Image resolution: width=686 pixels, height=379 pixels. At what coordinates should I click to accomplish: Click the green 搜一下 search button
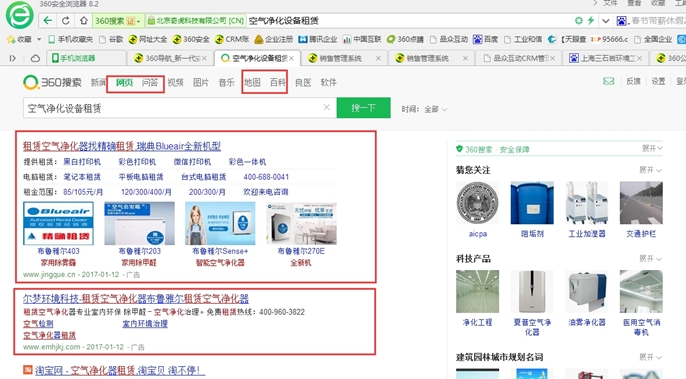pyautogui.click(x=363, y=108)
